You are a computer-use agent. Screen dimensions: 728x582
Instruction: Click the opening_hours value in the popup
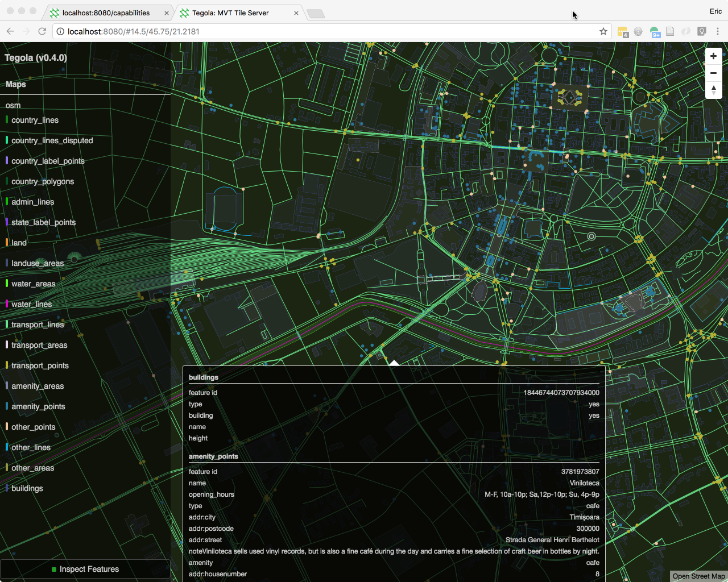[542, 494]
